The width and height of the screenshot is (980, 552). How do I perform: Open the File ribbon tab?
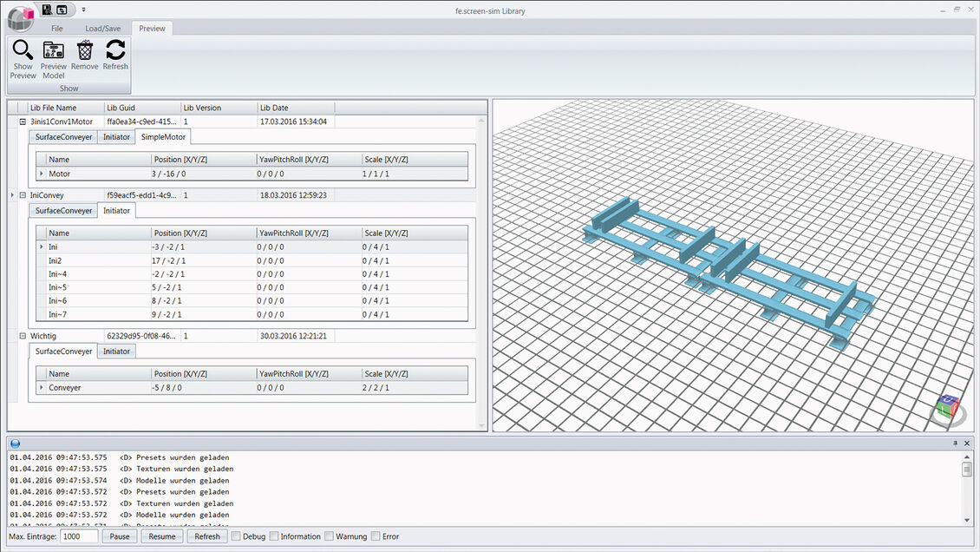point(57,28)
